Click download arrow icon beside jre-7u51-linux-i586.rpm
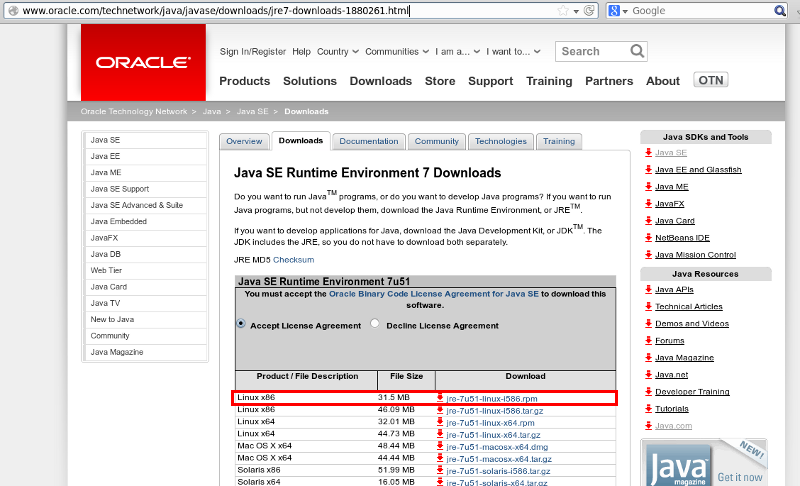The height and width of the screenshot is (486, 800). (x=440, y=398)
